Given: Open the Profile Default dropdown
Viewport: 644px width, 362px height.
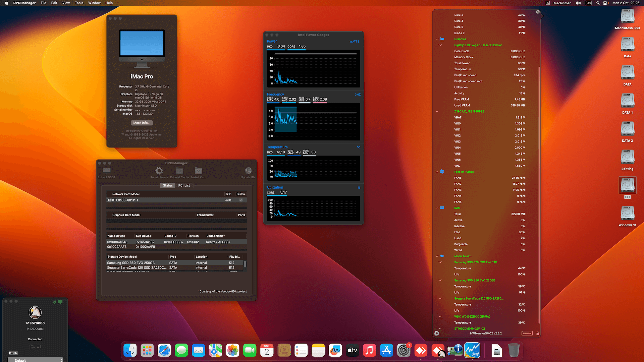Looking at the screenshot, I should pyautogui.click(x=35, y=360).
